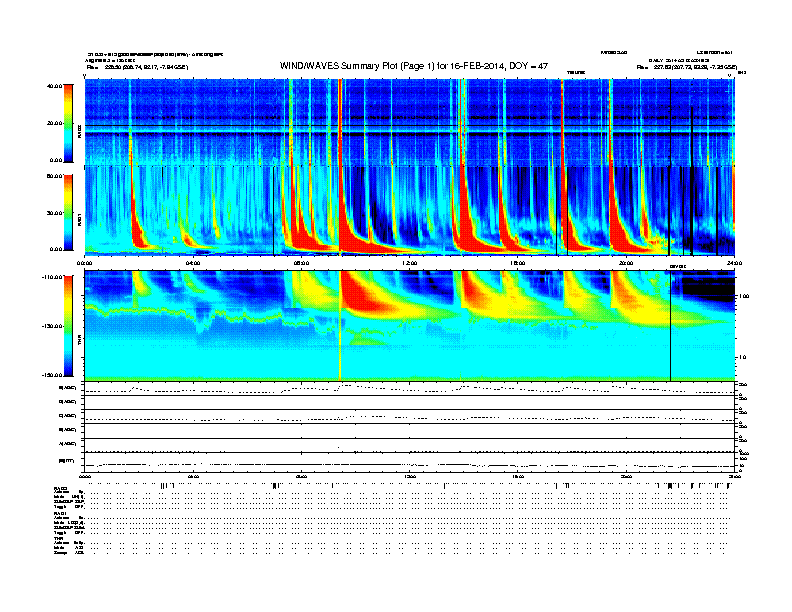This screenshot has height=612, width=792.
Task: Select the 40.00 label on RAD2 scale
Action: (54, 86)
